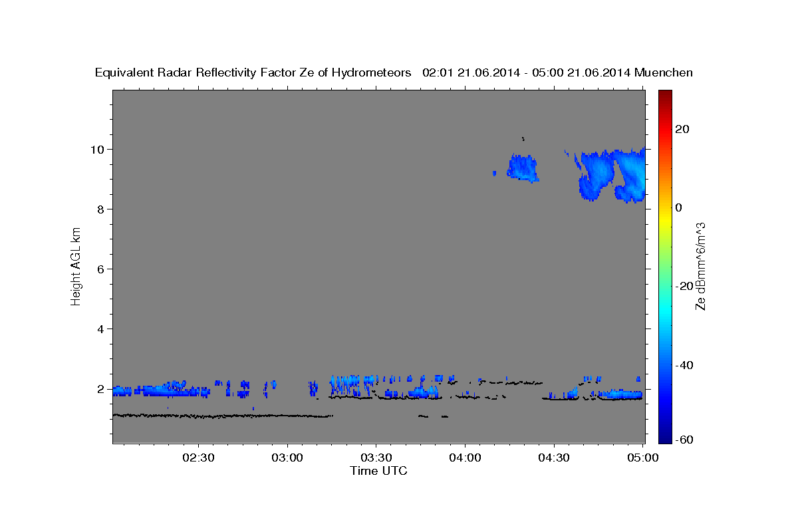Click the colorbar tick value '0'
Screen dimensions: 798x532
coord(678,207)
